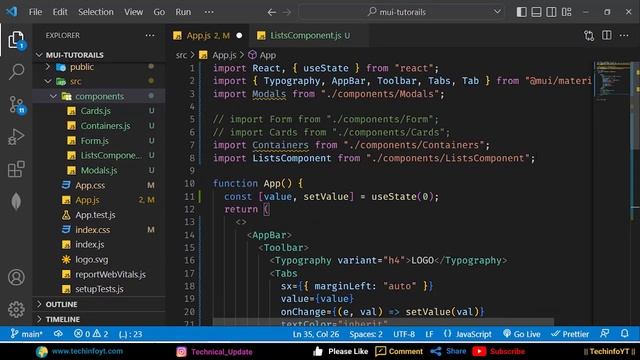This screenshot has height=360, width=640.
Task: Open the Selection menu
Action: [x=96, y=12]
